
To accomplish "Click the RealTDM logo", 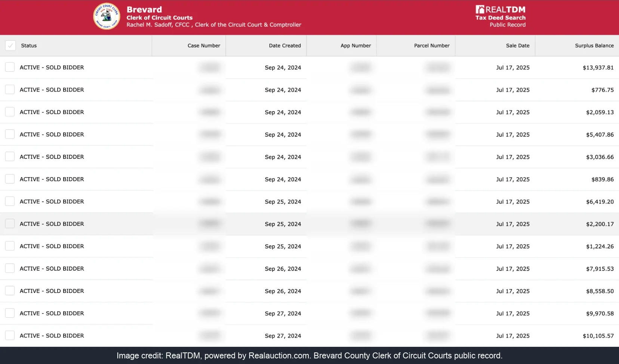I will point(500,9).
